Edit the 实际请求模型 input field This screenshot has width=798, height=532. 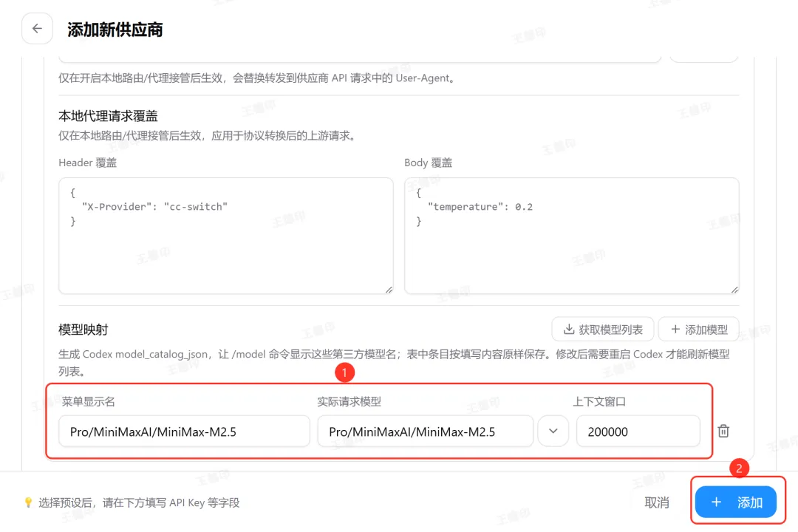[426, 432]
